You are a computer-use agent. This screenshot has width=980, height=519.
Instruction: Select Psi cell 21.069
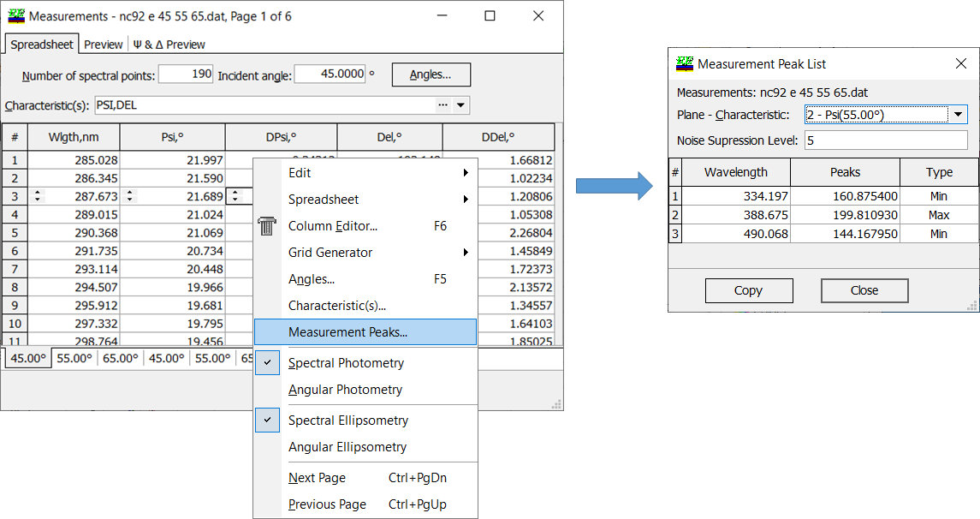tap(173, 233)
